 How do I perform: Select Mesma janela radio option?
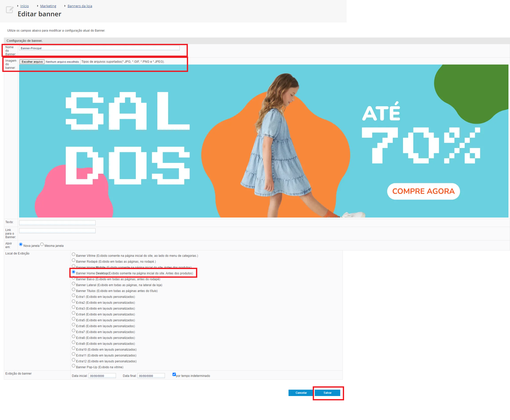[x=42, y=244]
